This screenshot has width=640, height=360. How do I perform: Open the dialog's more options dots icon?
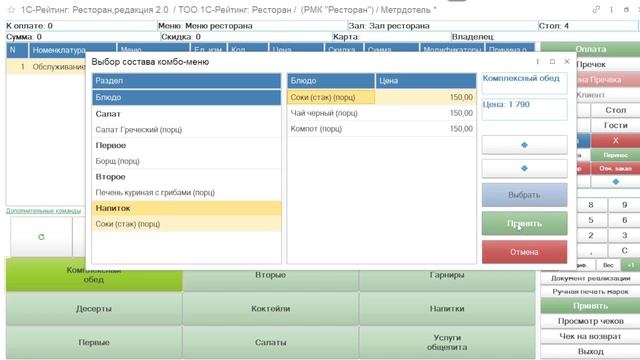coord(538,62)
